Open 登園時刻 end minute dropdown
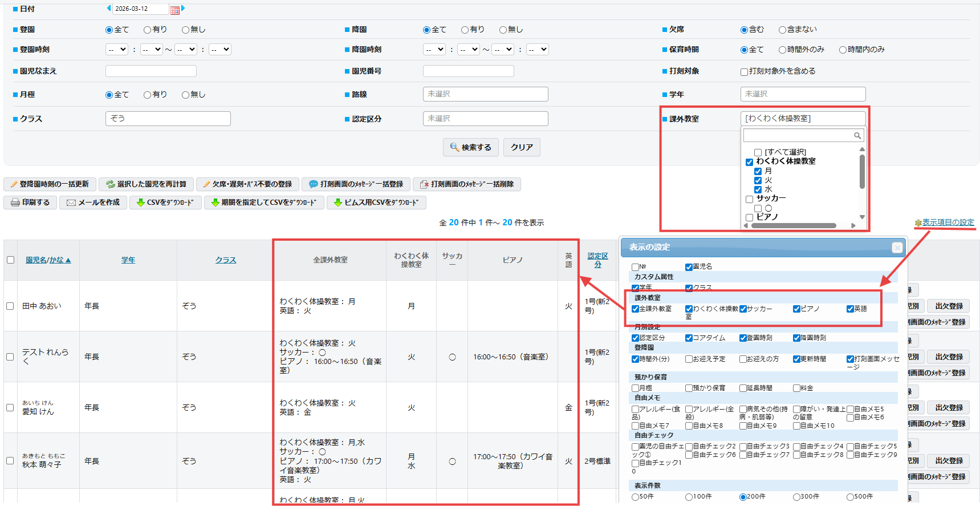The width and height of the screenshot is (980, 506). pyautogui.click(x=220, y=50)
